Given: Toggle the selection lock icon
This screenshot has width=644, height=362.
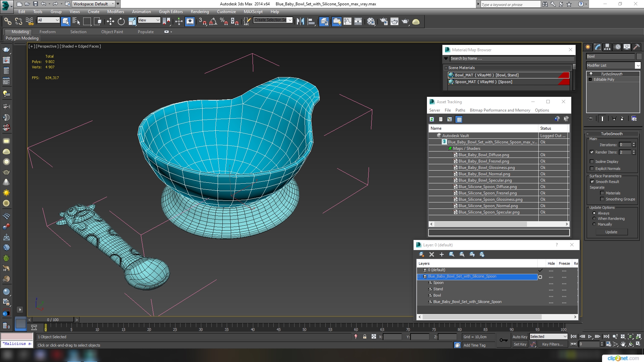Looking at the screenshot, I should [365, 337].
